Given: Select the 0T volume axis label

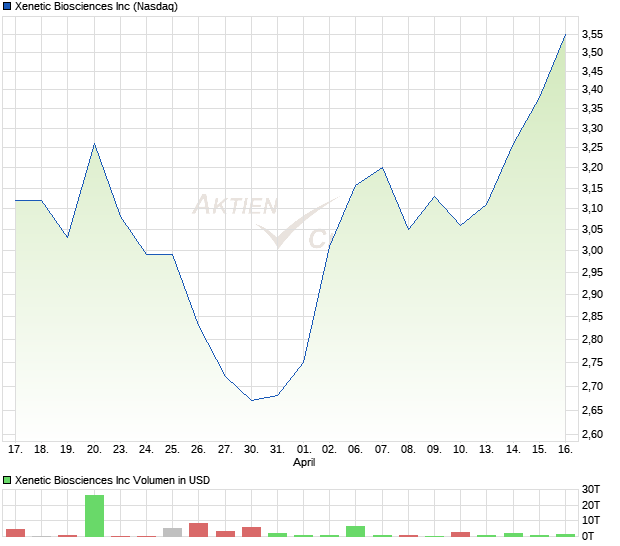Looking at the screenshot, I should [588, 536].
